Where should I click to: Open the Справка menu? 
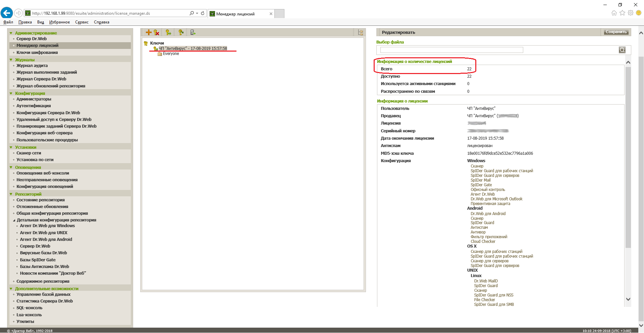[102, 22]
